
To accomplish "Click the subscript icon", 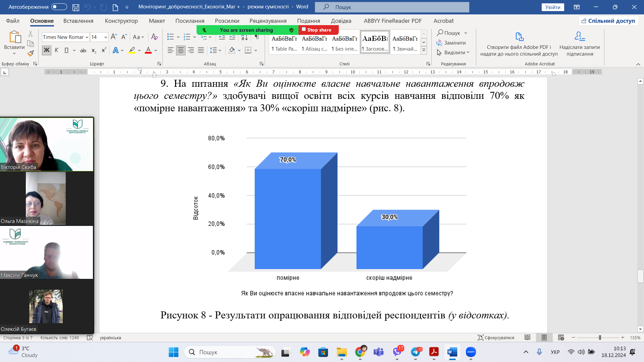I will point(94,50).
